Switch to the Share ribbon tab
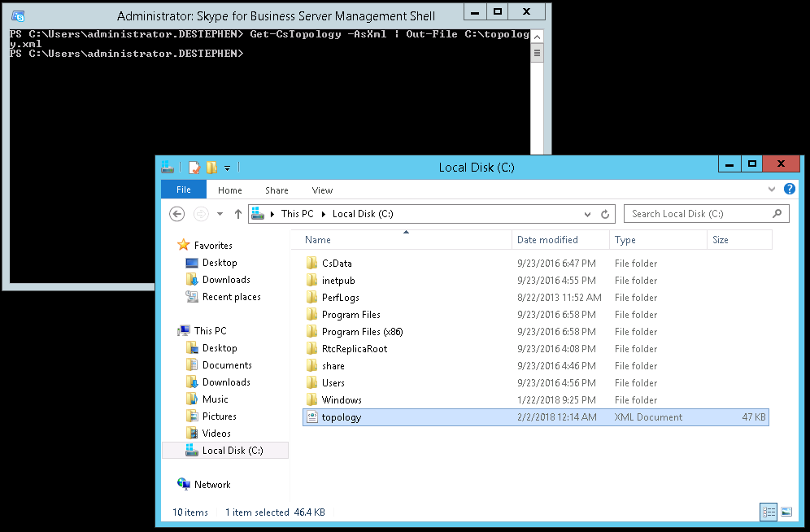The width and height of the screenshot is (810, 532). click(277, 190)
